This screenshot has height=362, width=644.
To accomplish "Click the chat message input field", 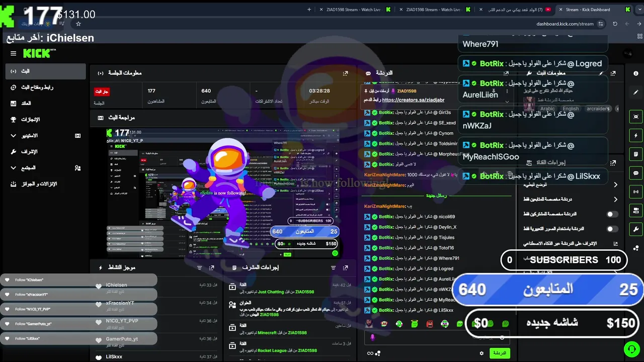I will click(x=437, y=337).
